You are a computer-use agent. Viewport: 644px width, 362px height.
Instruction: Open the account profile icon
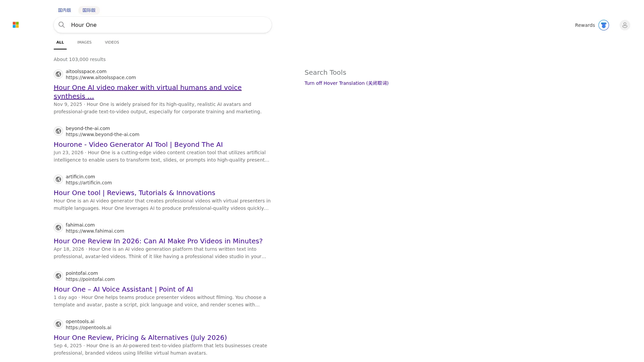[x=625, y=25]
